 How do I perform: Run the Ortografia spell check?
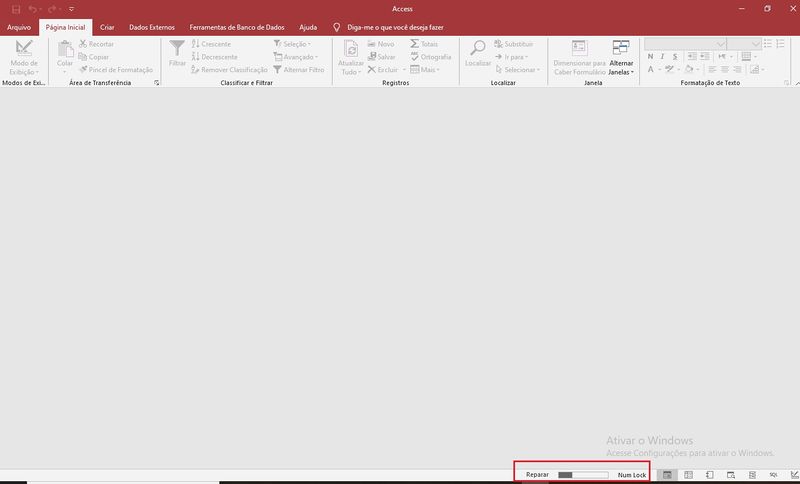431,57
